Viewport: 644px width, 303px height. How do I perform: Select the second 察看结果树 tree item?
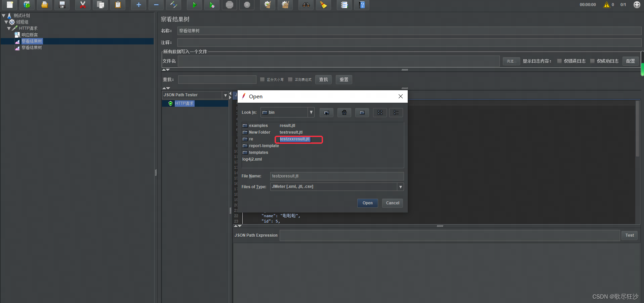pos(32,47)
